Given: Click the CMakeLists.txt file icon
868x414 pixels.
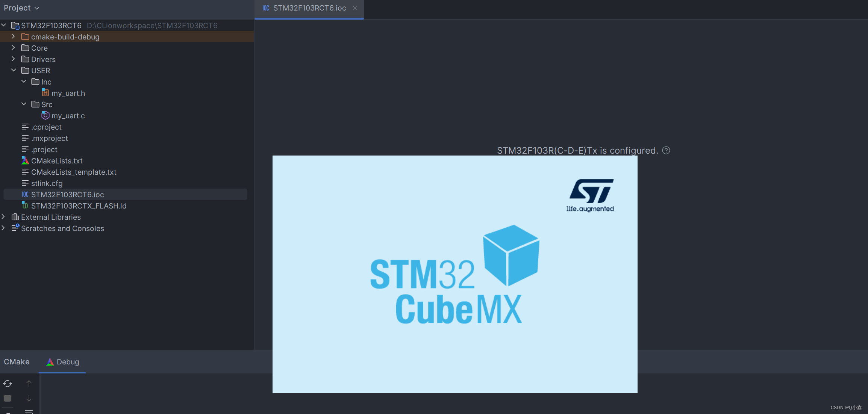Looking at the screenshot, I should pyautogui.click(x=24, y=160).
